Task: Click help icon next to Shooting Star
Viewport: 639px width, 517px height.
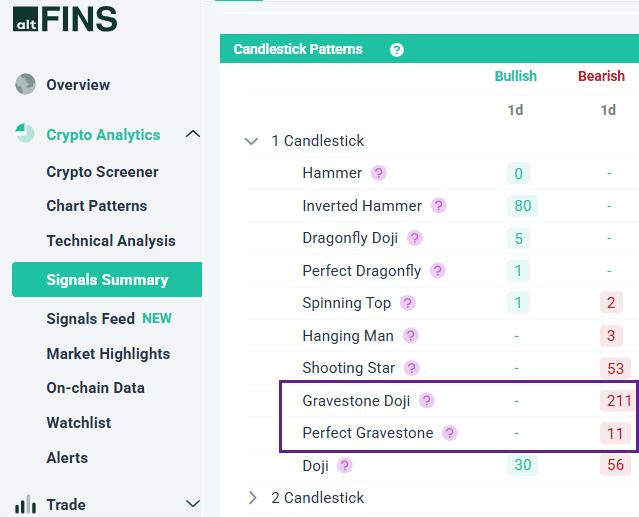Action: coord(412,368)
